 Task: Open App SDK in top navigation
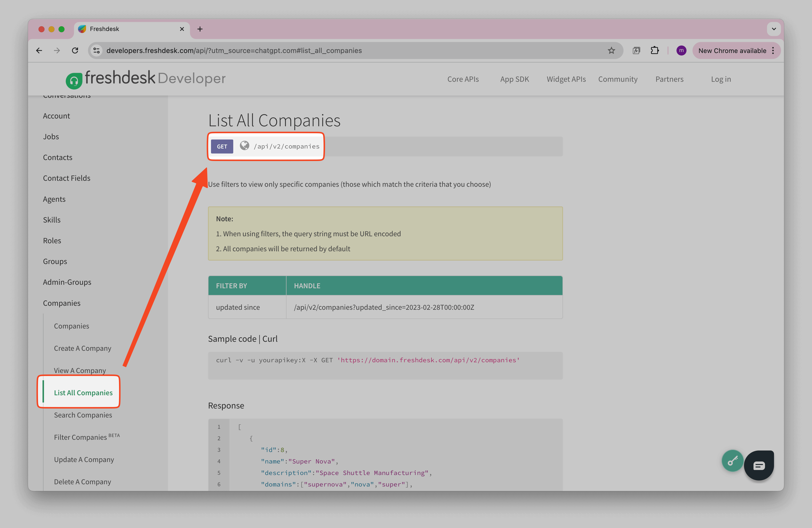coord(514,79)
